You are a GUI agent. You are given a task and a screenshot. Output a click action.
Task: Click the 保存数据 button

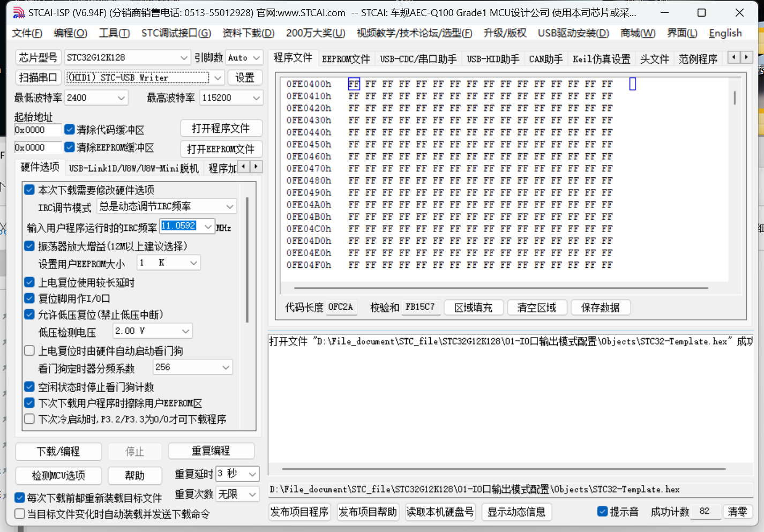pos(601,308)
